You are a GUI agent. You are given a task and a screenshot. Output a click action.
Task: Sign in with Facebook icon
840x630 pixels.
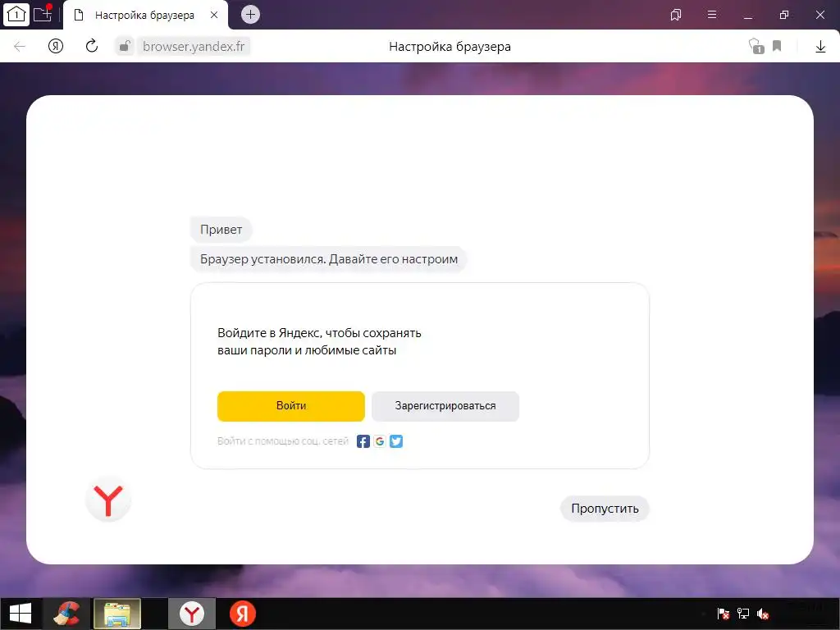(363, 441)
